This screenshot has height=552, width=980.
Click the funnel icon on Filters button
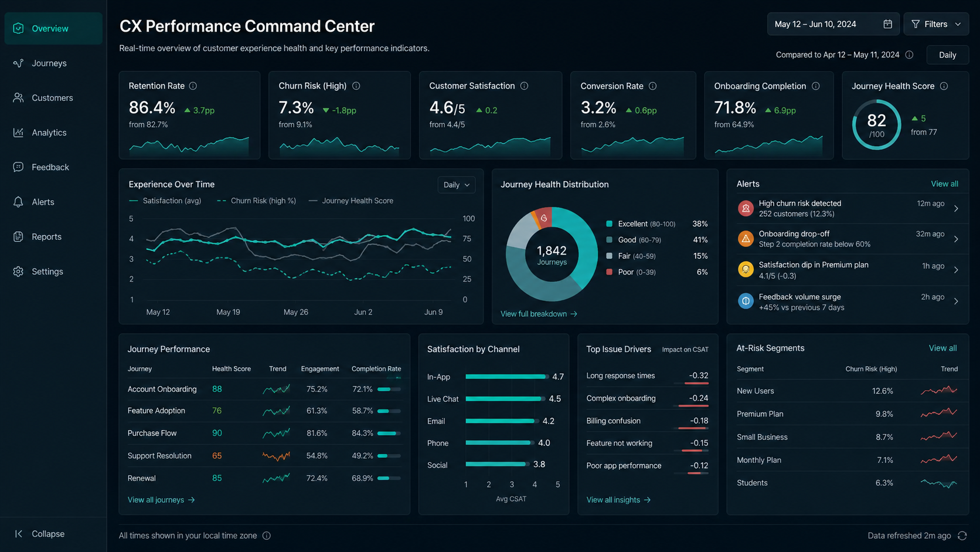tap(916, 24)
